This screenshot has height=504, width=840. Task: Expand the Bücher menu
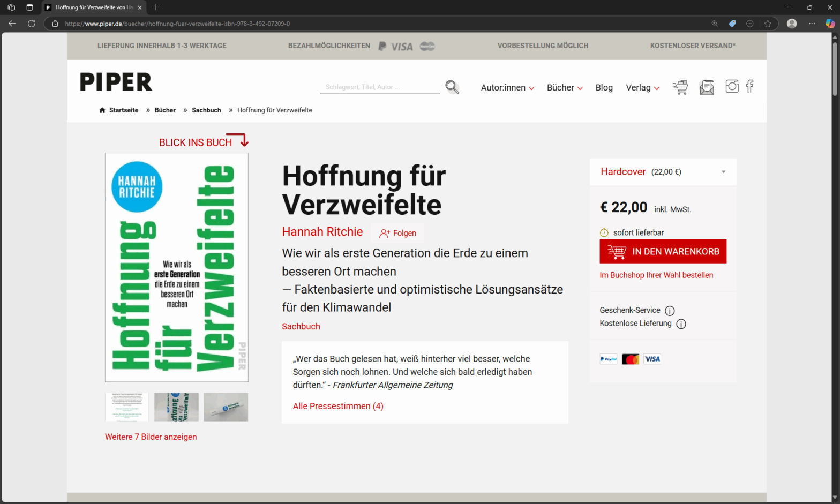pos(565,88)
